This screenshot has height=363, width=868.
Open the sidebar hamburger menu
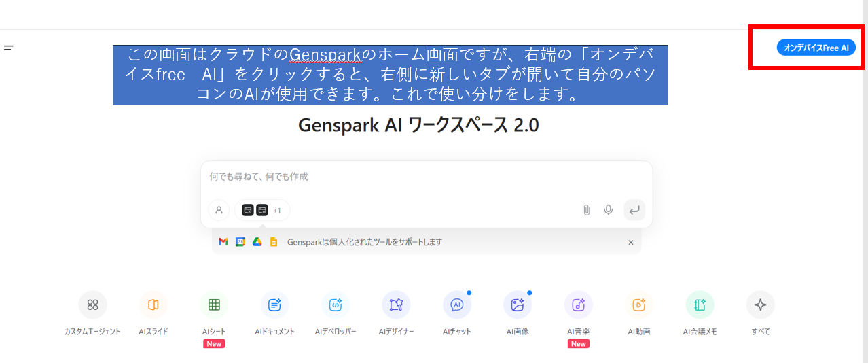pyautogui.click(x=9, y=48)
